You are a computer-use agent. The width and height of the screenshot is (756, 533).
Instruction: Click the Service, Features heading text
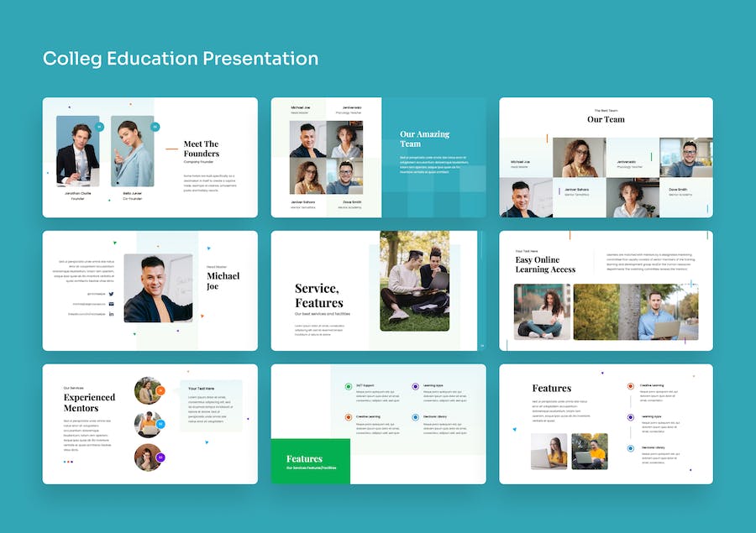tap(319, 295)
